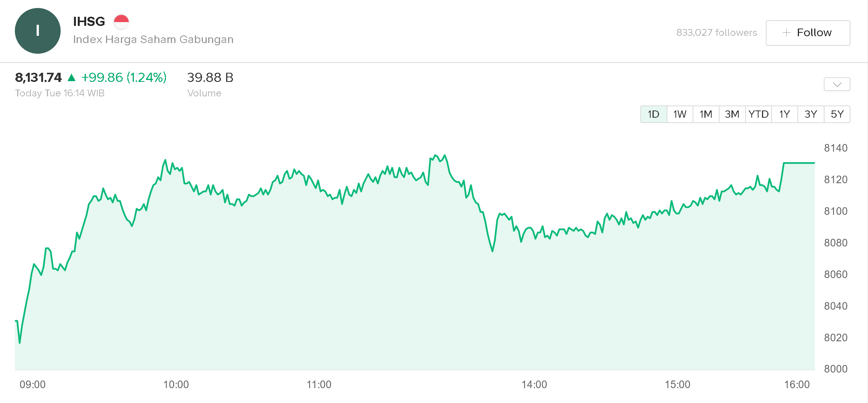Viewport: 868px width, 403px height.
Task: Click the Indonesia flag icon
Action: pyautogui.click(x=121, y=22)
